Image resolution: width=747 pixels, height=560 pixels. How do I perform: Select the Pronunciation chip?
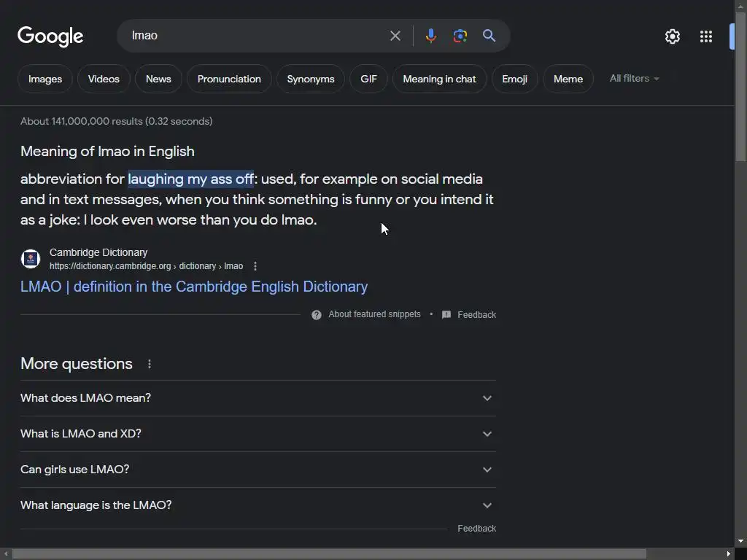[229, 79]
